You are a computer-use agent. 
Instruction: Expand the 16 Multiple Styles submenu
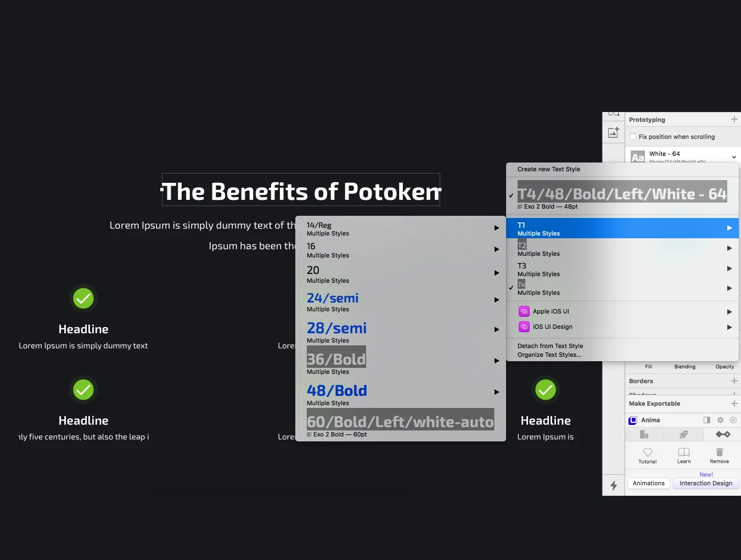pos(401,250)
